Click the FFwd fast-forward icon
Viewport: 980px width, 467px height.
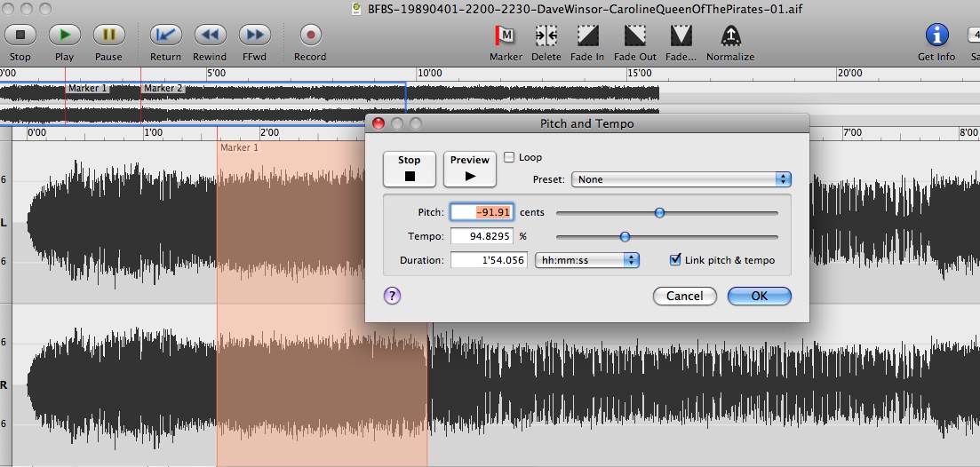pyautogui.click(x=254, y=36)
